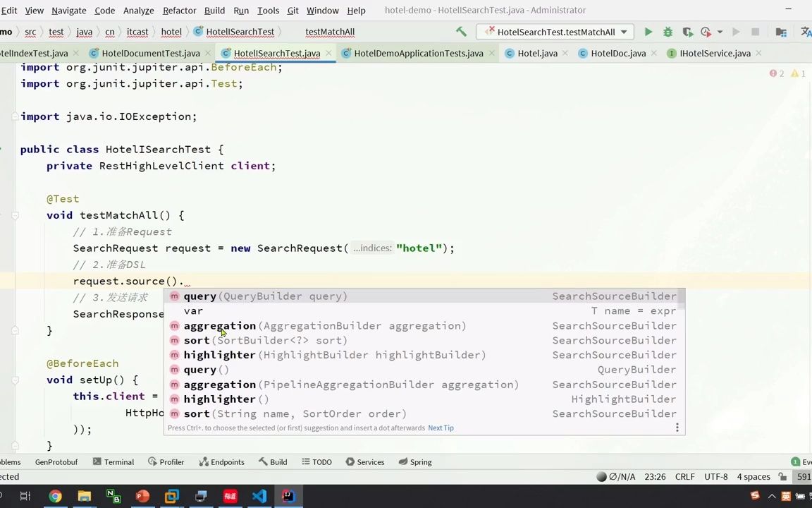Open the Spring tool window
Viewport: 812px width, 508px height.
420,461
